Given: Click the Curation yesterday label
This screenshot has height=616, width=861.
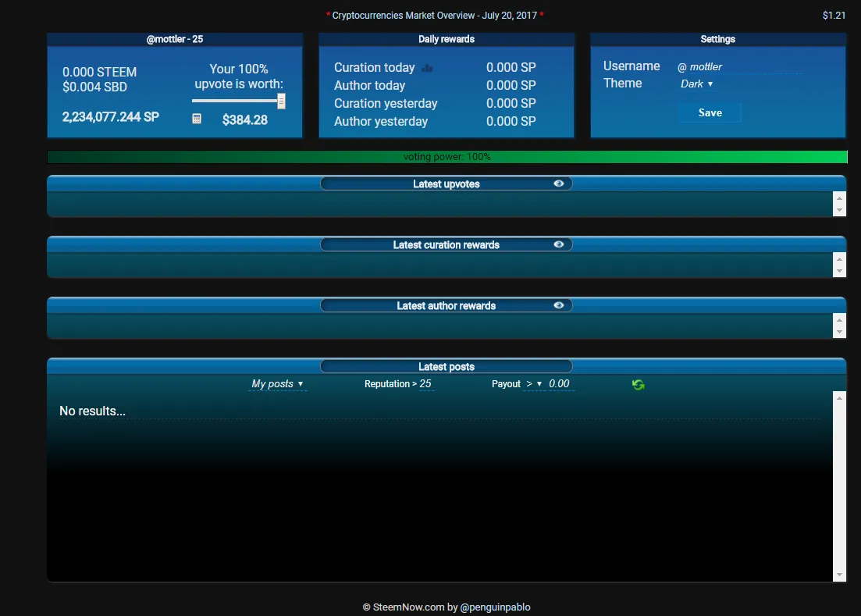Looking at the screenshot, I should [x=386, y=103].
